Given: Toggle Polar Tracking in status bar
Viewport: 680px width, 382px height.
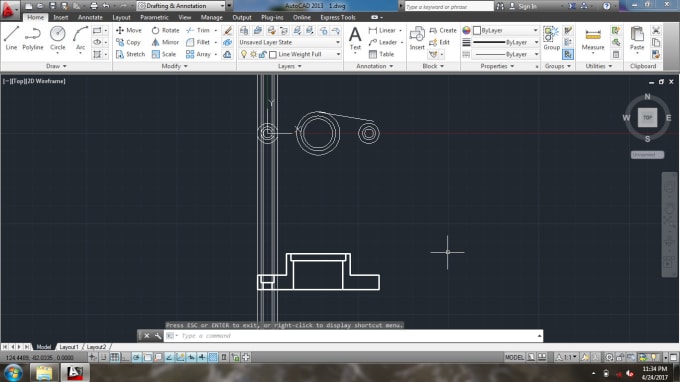Looking at the screenshot, I should (x=137, y=357).
